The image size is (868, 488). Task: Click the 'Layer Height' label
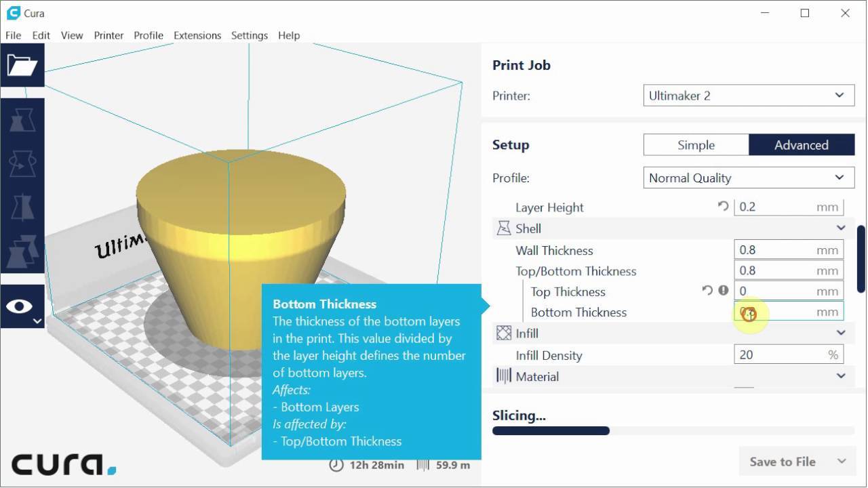click(549, 207)
